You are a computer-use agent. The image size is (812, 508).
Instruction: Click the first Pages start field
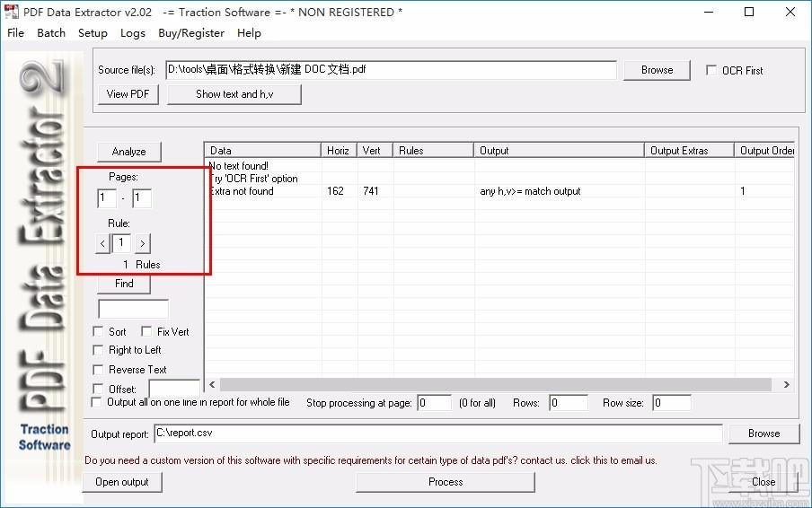[107, 198]
